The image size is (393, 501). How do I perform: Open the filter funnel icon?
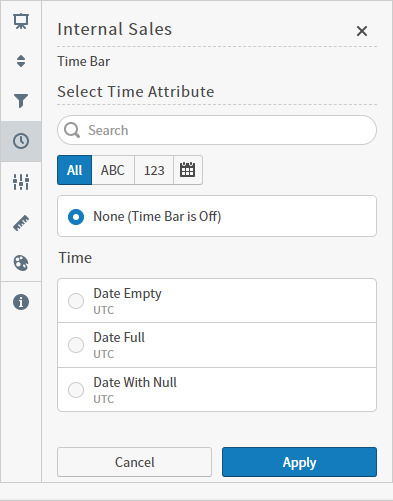pos(21,101)
